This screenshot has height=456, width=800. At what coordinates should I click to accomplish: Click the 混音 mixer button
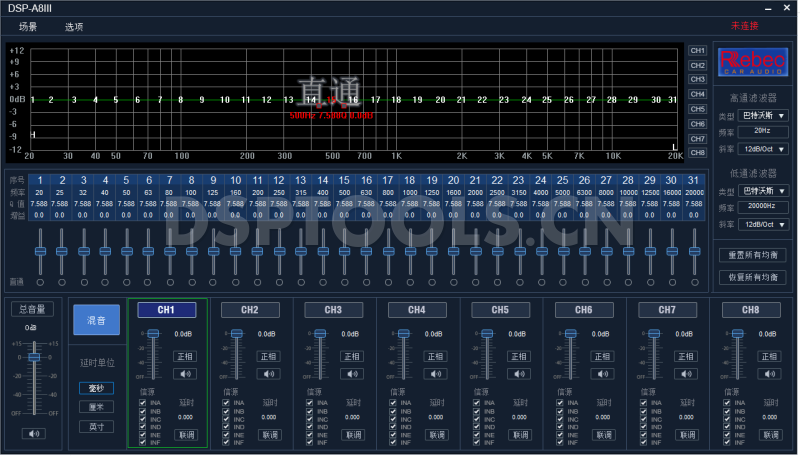96,320
